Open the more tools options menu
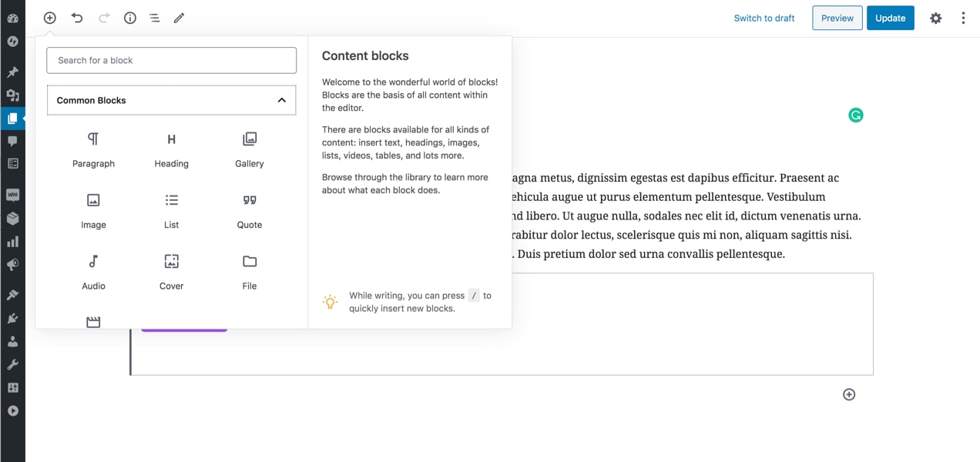This screenshot has width=980, height=462. (x=963, y=18)
